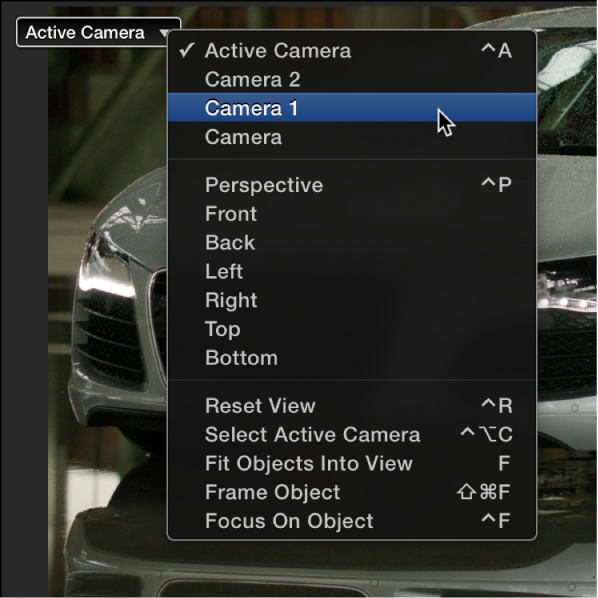Switch to Right view
This screenshot has height=598, width=598.
(x=352, y=300)
